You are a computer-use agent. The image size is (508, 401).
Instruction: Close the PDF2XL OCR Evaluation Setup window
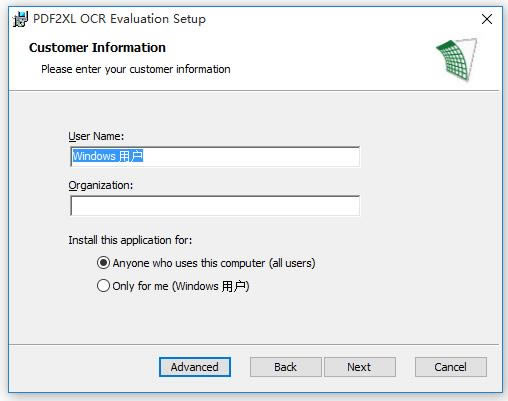pos(487,19)
